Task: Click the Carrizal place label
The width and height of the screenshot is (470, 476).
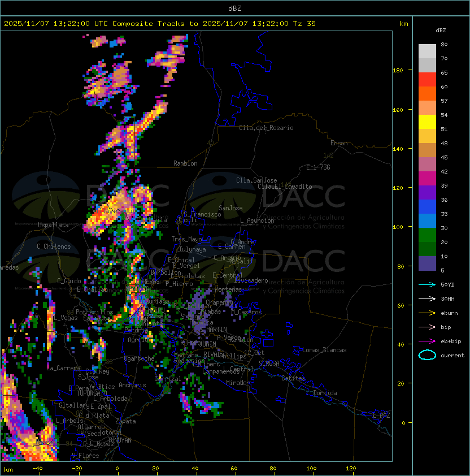Action: tap(168, 379)
